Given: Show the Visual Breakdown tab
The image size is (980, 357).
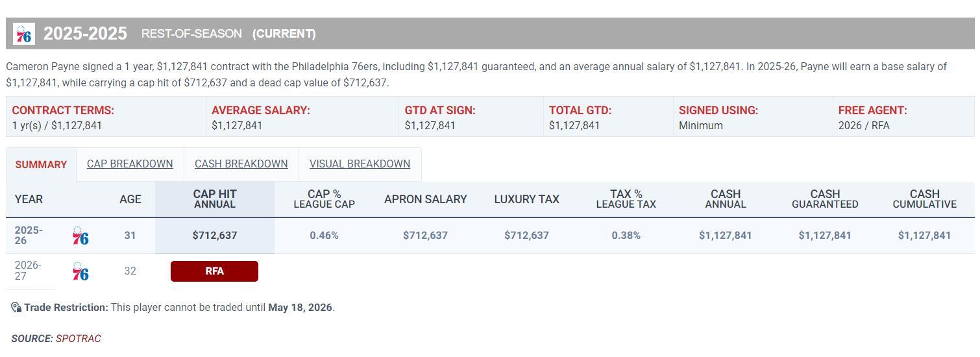Looking at the screenshot, I should (x=360, y=164).
